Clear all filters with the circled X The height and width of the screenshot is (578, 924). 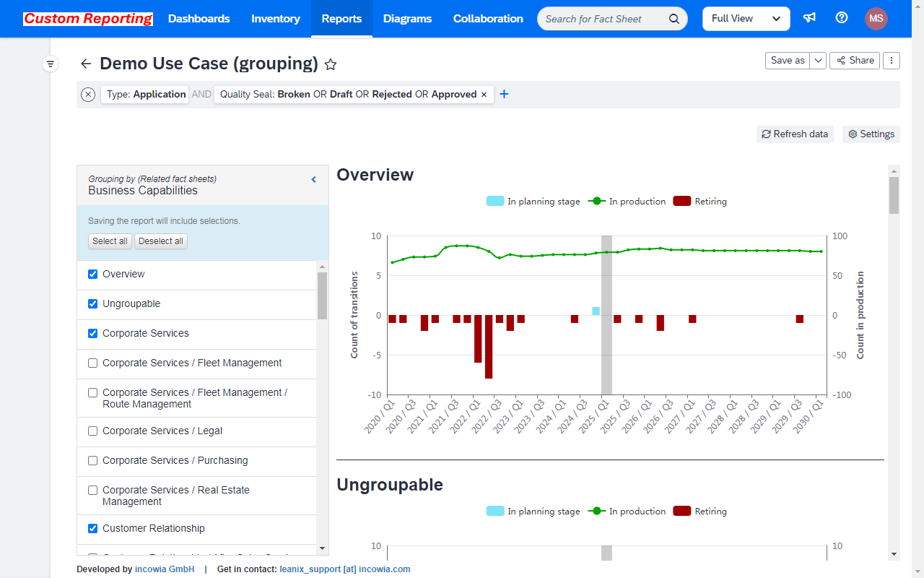pyautogui.click(x=88, y=95)
